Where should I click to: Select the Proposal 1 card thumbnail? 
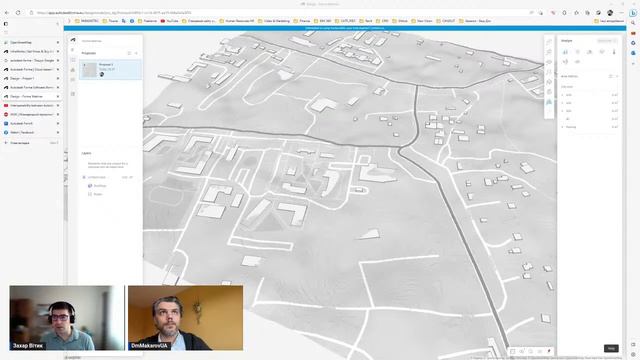[x=89, y=69]
